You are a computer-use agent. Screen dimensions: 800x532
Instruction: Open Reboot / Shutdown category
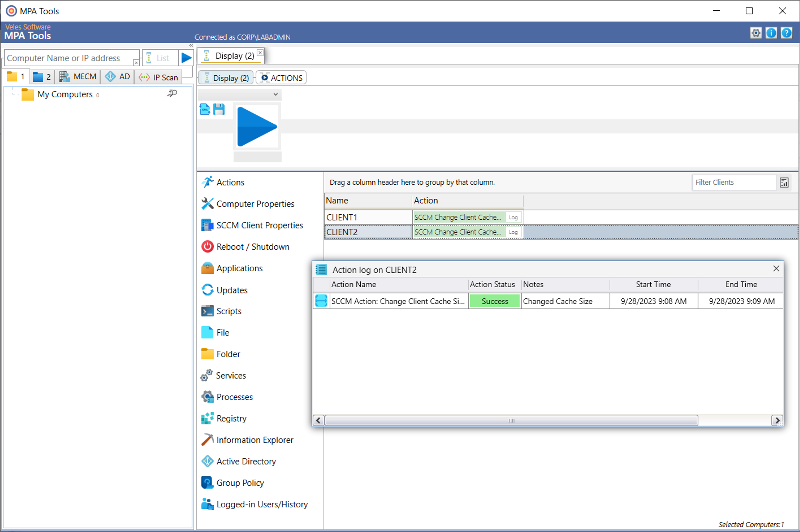point(245,247)
